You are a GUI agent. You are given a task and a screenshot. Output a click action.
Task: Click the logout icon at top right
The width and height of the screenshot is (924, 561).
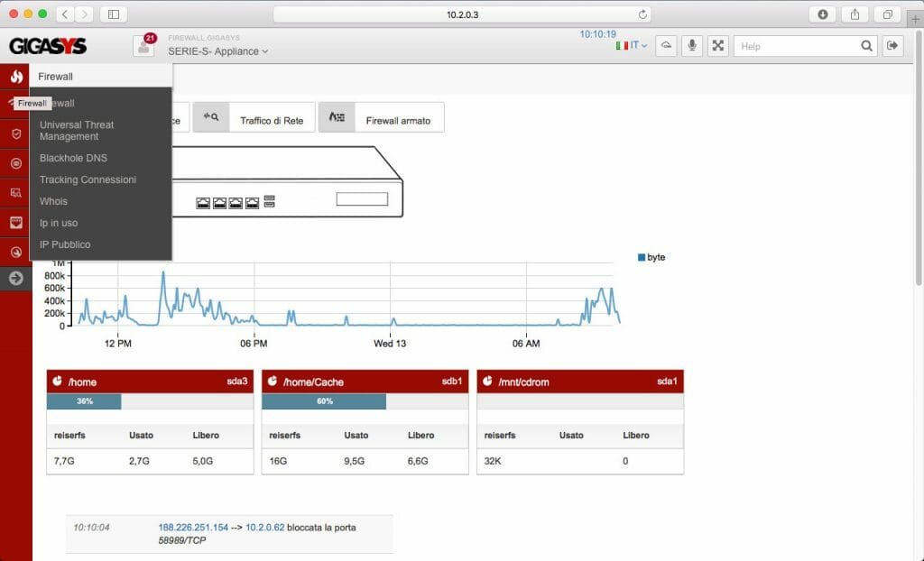[x=892, y=46]
